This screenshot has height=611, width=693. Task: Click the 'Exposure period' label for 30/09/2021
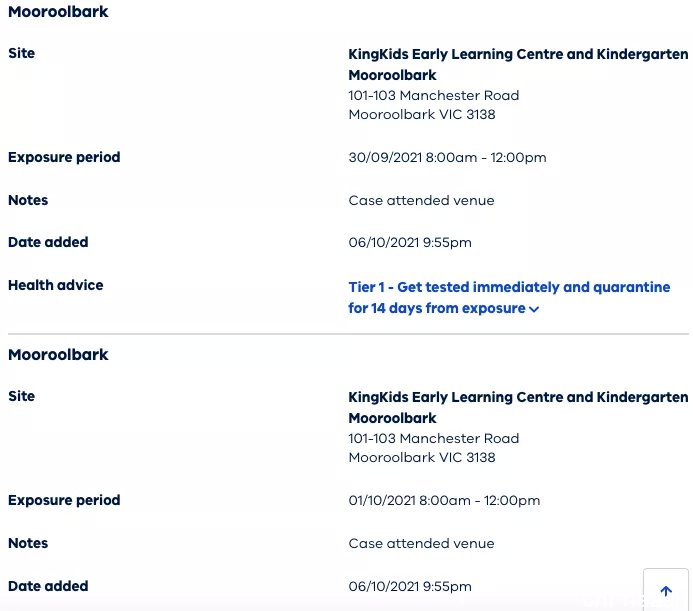[x=64, y=157]
